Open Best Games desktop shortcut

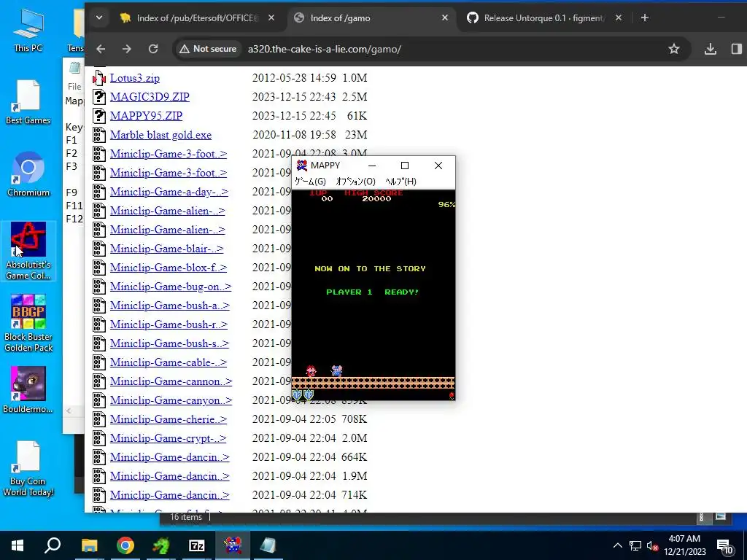pos(28,102)
